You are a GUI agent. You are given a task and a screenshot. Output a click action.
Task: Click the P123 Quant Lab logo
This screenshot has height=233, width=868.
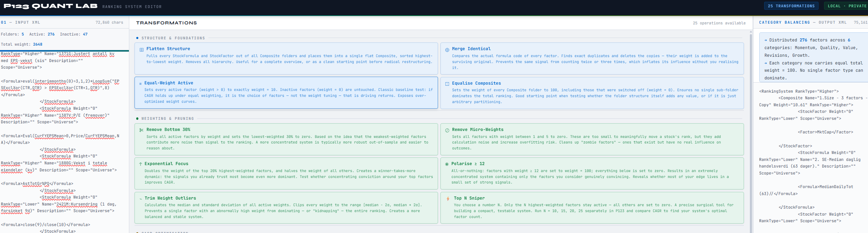(51, 6)
